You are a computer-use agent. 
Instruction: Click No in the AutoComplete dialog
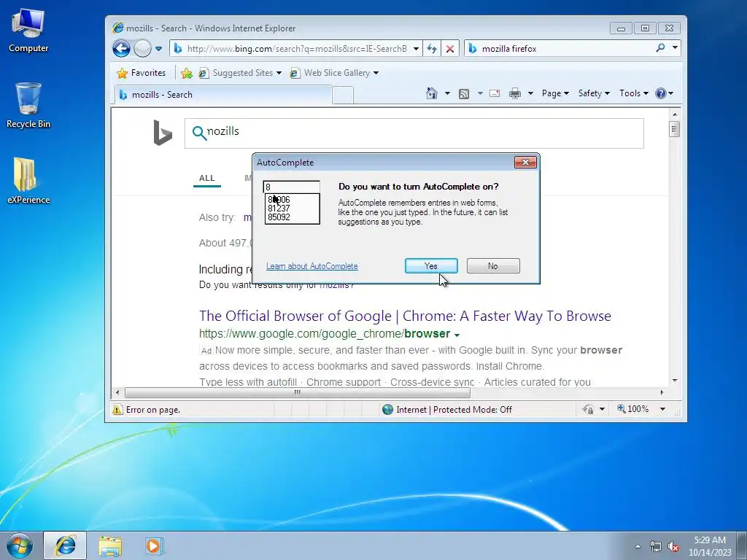pos(493,265)
